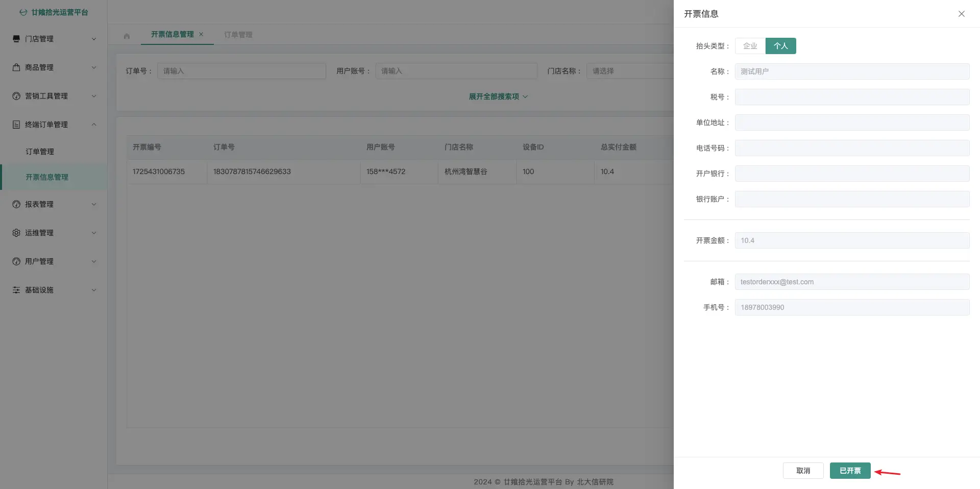Close the 开票信息 drawer panel
Screen dimensions: 980x489
961,14
